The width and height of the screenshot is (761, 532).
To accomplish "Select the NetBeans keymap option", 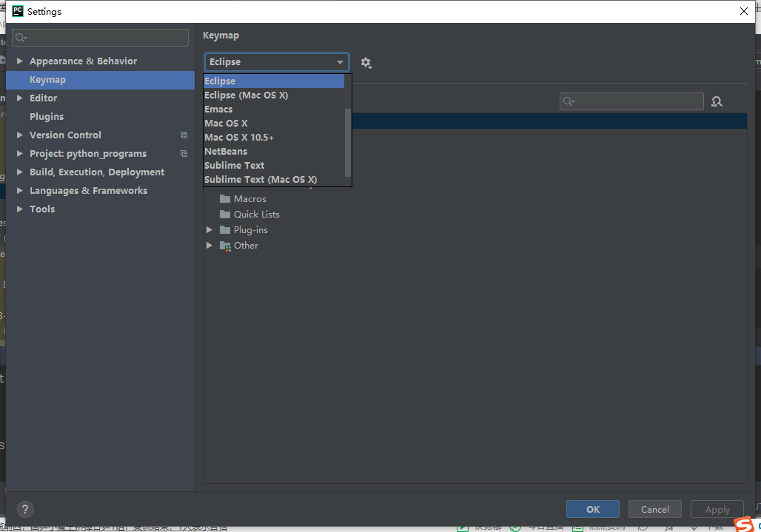I will 274,151.
